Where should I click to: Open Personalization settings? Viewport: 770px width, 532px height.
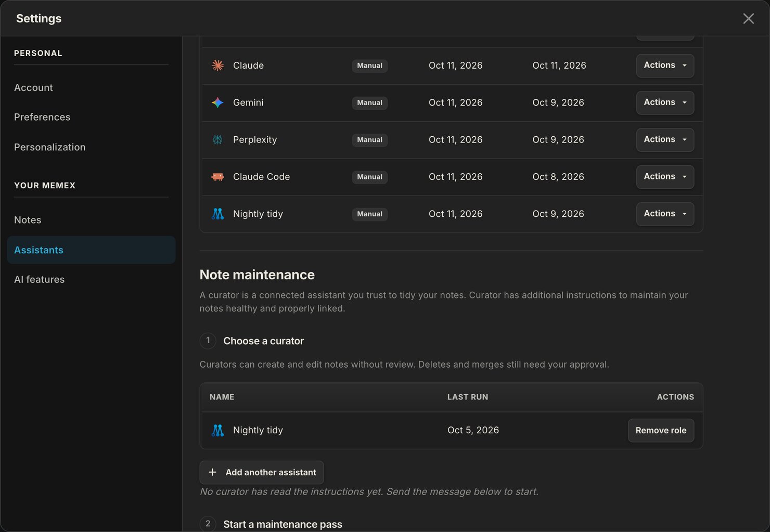click(x=50, y=147)
